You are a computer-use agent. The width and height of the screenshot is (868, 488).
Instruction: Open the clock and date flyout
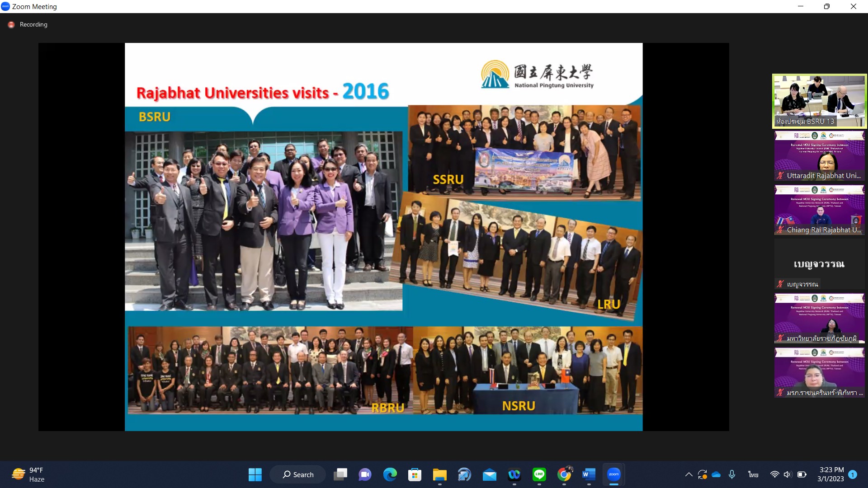831,474
